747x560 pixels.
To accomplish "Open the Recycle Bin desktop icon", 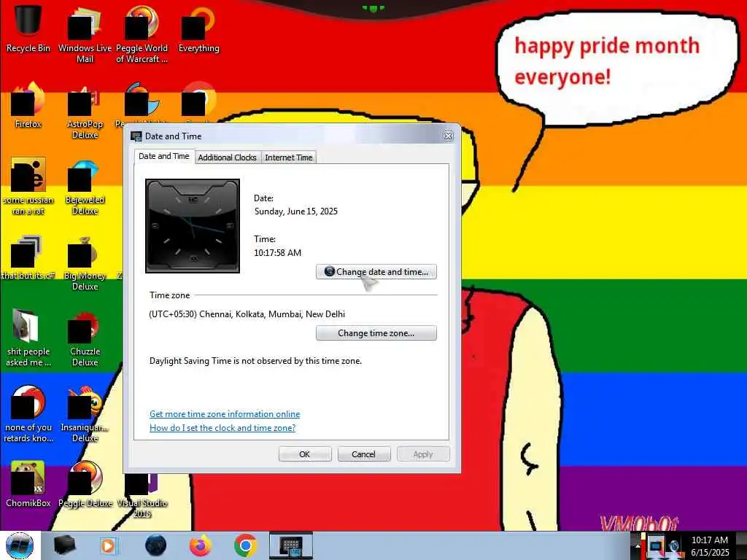I will [x=28, y=28].
